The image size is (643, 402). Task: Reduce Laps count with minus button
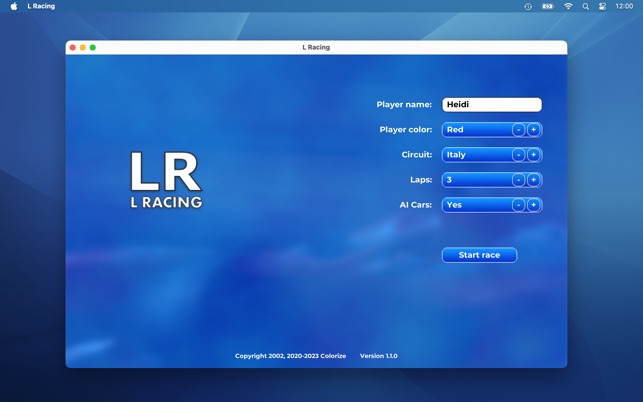(518, 180)
